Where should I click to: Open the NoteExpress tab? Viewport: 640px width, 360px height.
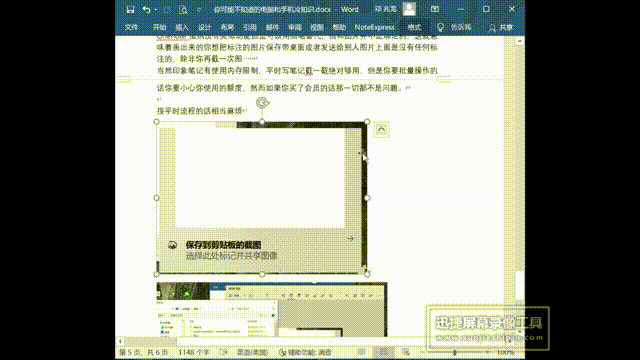[x=374, y=27]
